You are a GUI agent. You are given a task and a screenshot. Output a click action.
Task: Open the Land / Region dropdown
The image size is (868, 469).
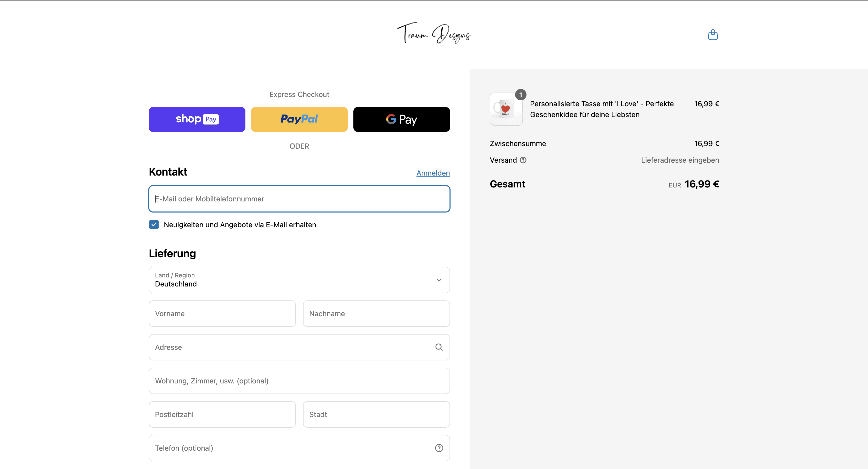pos(299,280)
